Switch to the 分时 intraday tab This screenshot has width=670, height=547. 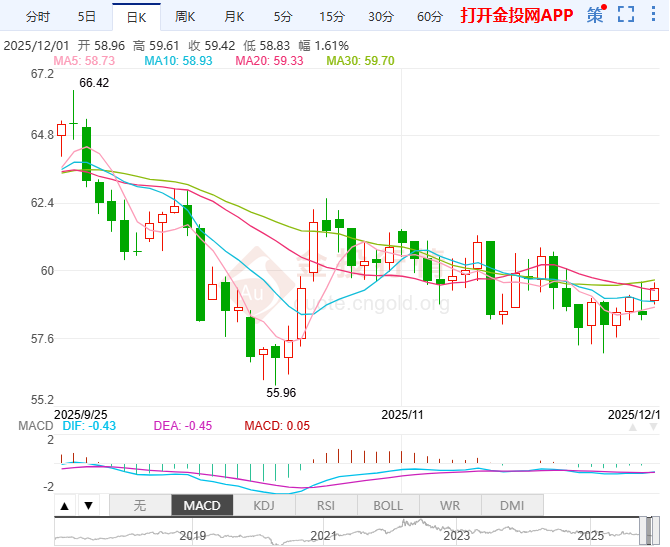[x=37, y=16]
